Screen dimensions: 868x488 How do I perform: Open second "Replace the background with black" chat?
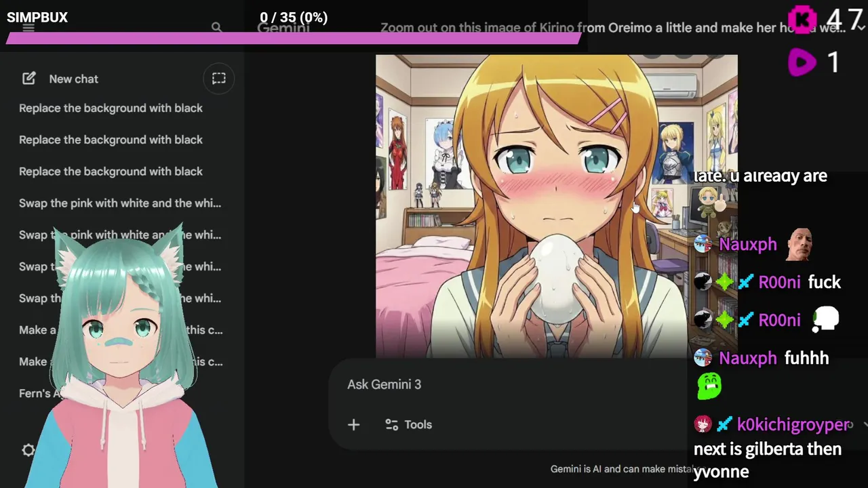click(x=111, y=140)
